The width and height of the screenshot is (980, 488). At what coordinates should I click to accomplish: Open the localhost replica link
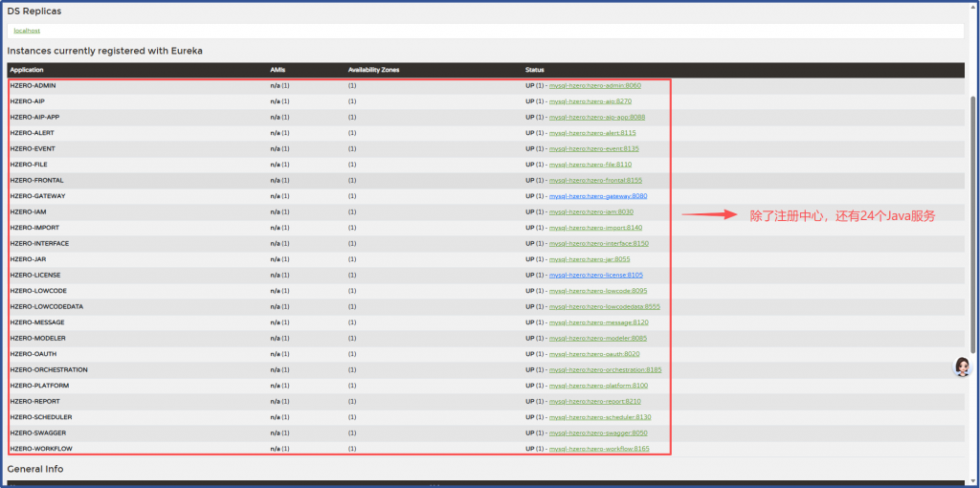click(x=27, y=32)
